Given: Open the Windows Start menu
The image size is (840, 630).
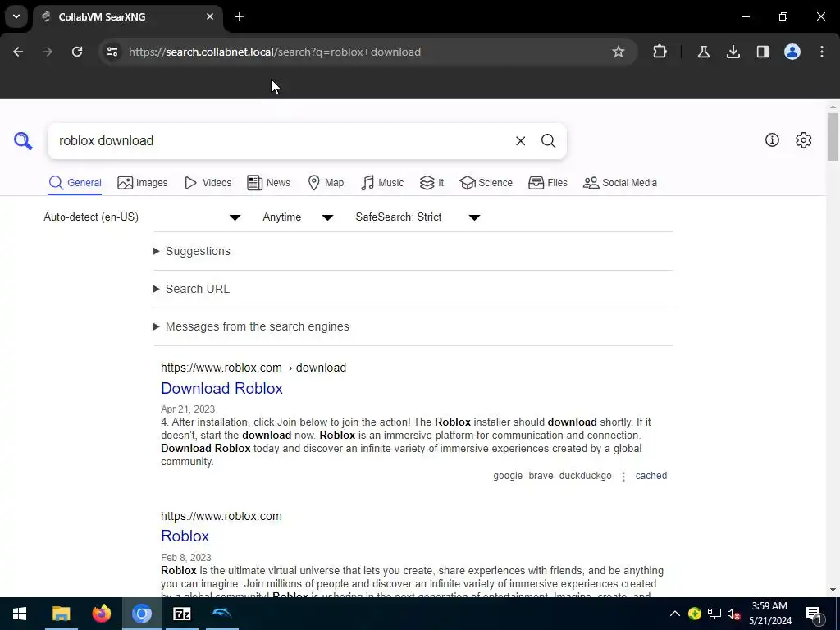Looking at the screenshot, I should point(20,614).
